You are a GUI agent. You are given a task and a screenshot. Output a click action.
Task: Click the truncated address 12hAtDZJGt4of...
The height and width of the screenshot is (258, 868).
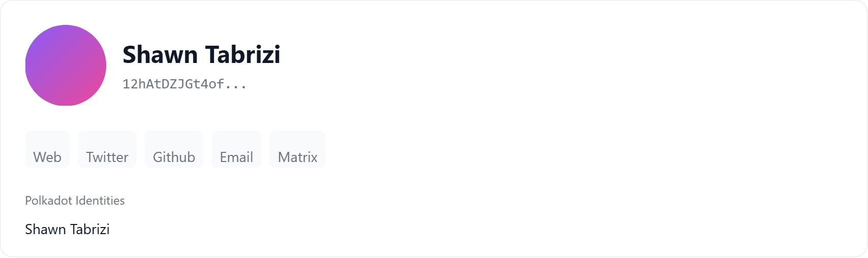click(x=184, y=84)
